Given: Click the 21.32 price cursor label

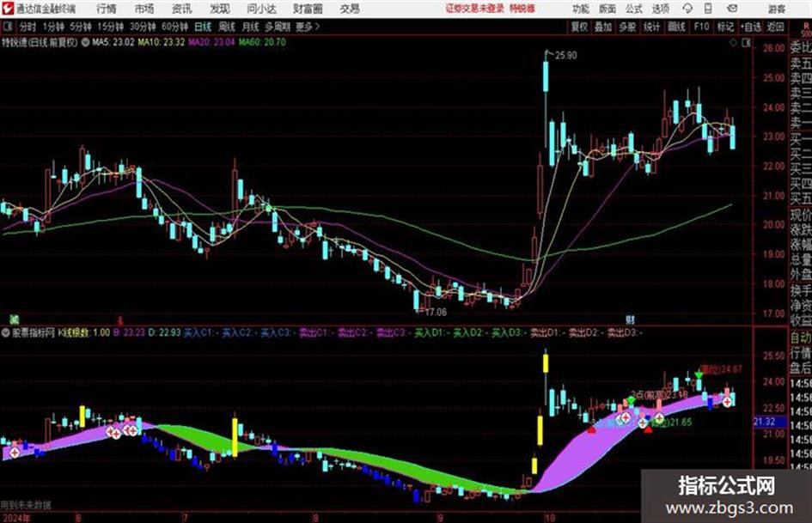Looking at the screenshot, I should click(x=764, y=422).
